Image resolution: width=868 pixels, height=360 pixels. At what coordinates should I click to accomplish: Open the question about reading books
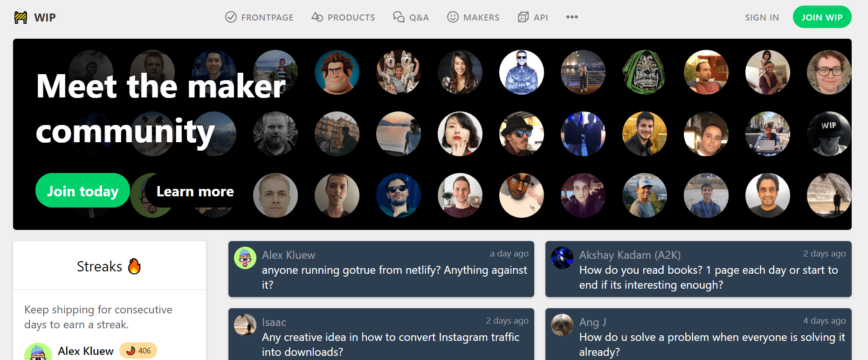click(x=709, y=277)
